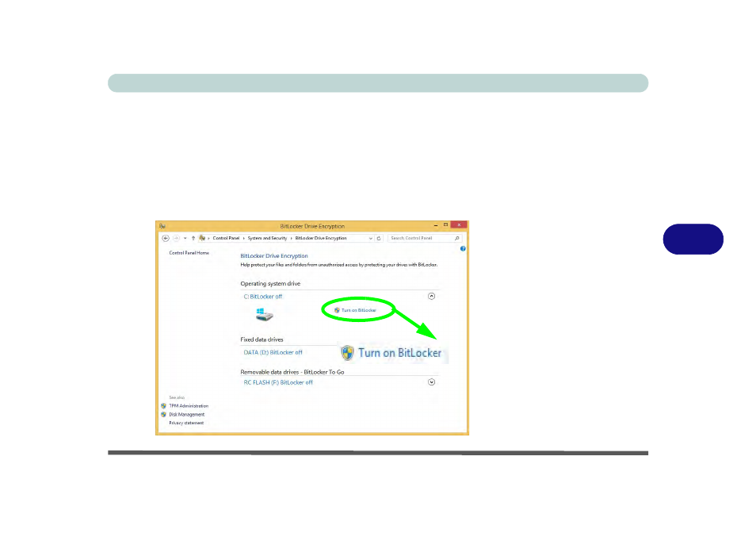
Task: Minimize the BitLocker Drive Encryption window
Action: click(436, 225)
